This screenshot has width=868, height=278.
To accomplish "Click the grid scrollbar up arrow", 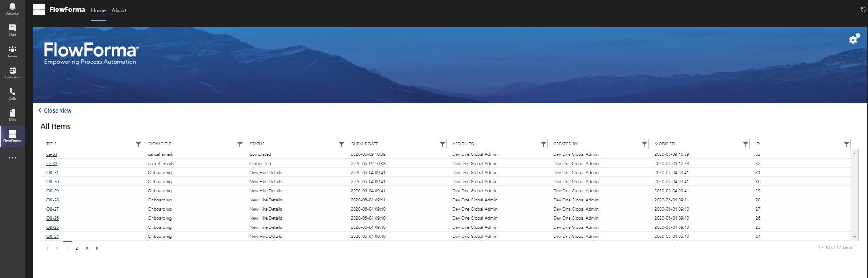I will coord(854,154).
